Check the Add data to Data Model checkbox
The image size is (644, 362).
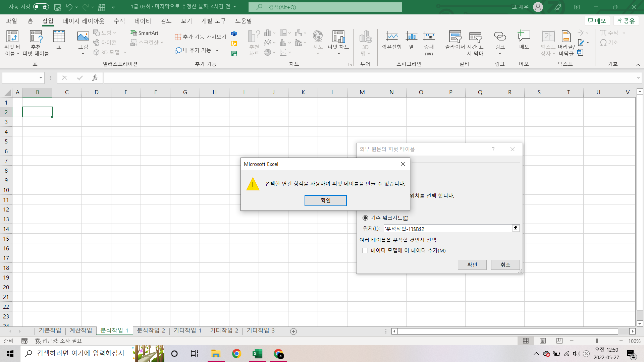point(365,250)
